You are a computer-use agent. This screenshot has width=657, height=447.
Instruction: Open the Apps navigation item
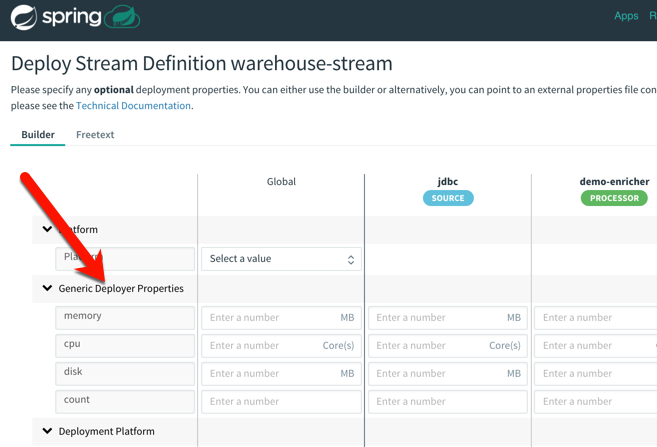(x=626, y=16)
